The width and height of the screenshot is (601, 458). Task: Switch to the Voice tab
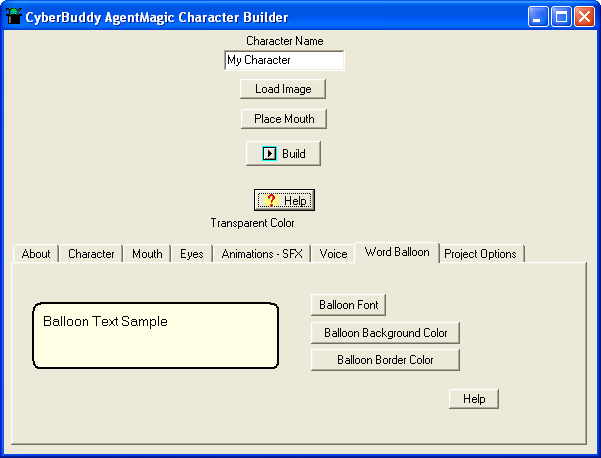coord(333,254)
